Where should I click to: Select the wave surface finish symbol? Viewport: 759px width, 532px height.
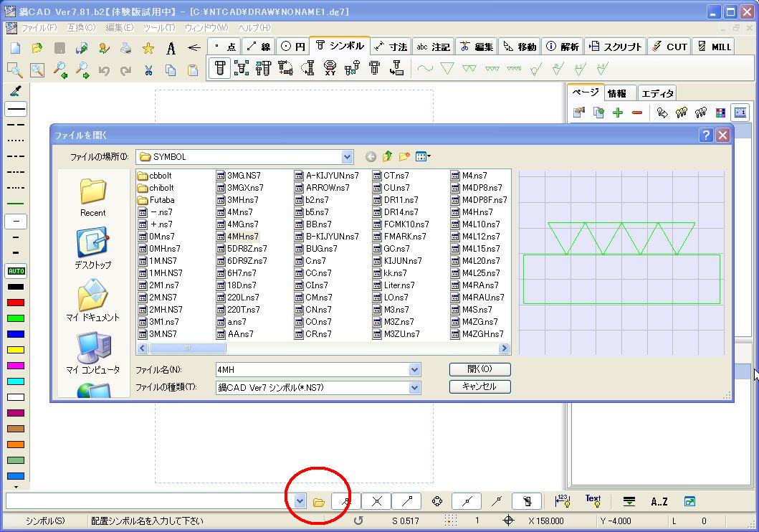click(x=425, y=68)
